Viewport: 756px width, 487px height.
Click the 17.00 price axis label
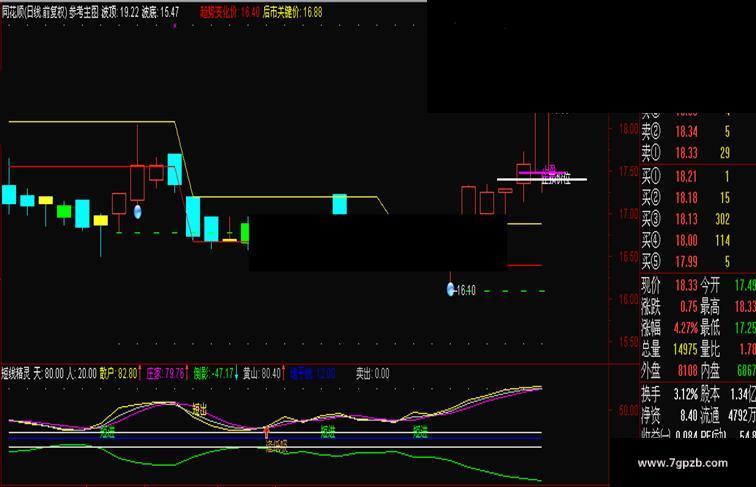(629, 213)
